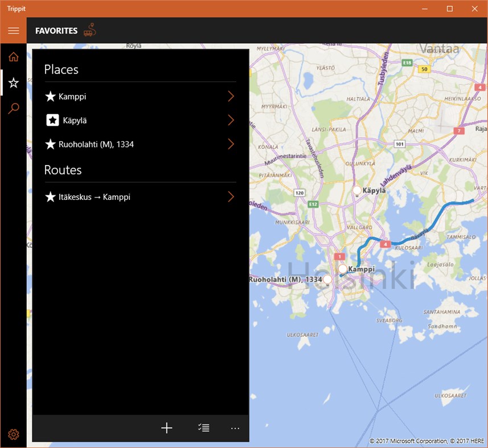The height and width of the screenshot is (448, 488).
Task: Open the navigation hamburger menu
Action: 13,31
